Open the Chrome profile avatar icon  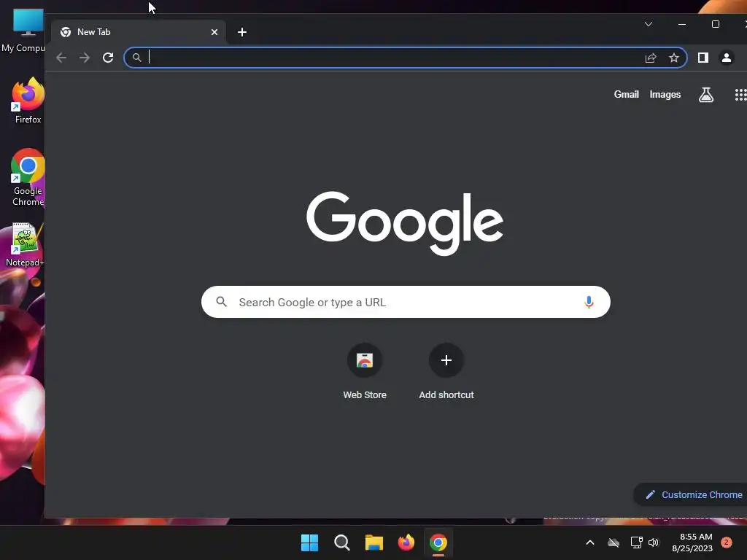(x=726, y=58)
